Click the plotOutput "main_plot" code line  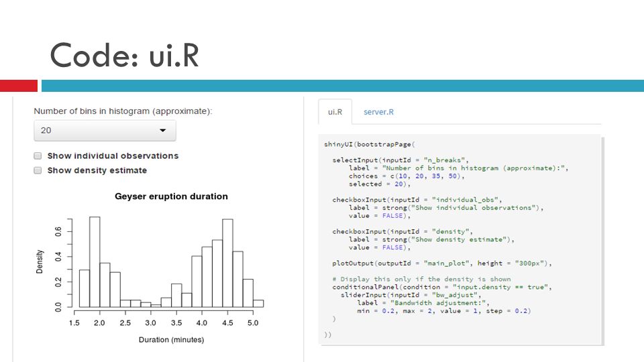(442, 263)
